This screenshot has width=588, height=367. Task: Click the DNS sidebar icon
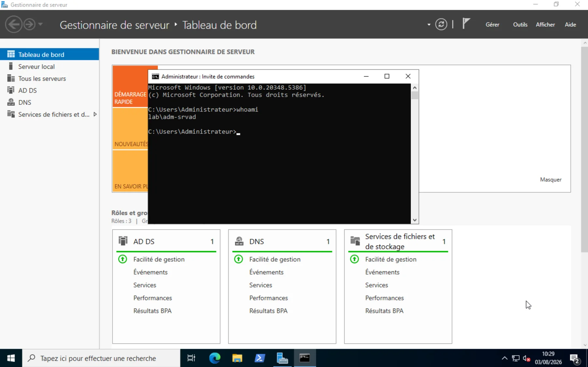(11, 102)
